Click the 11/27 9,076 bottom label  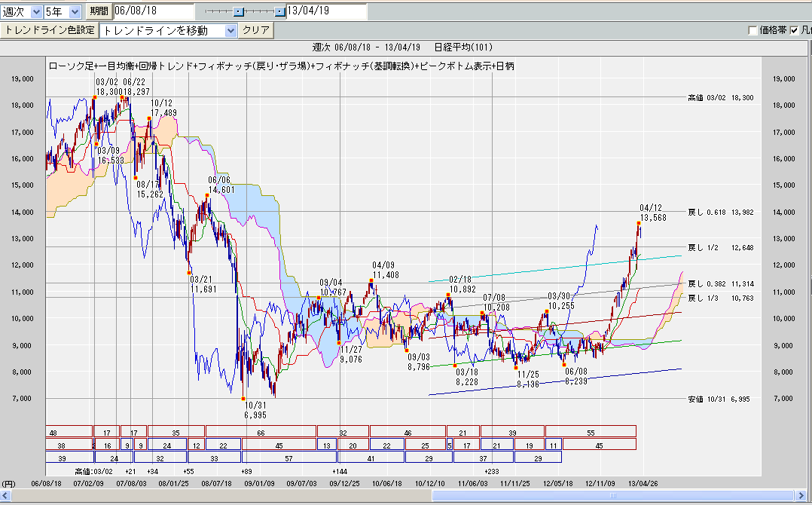(350, 355)
